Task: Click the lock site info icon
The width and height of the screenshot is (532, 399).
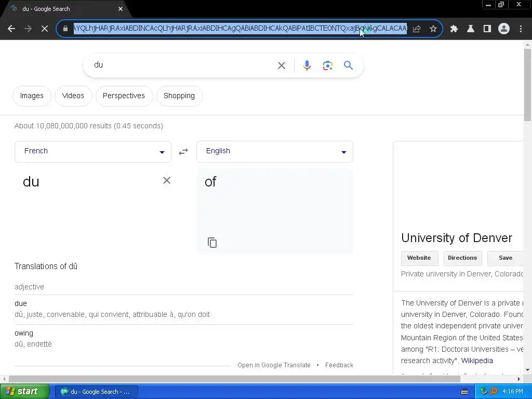Action: point(65,29)
